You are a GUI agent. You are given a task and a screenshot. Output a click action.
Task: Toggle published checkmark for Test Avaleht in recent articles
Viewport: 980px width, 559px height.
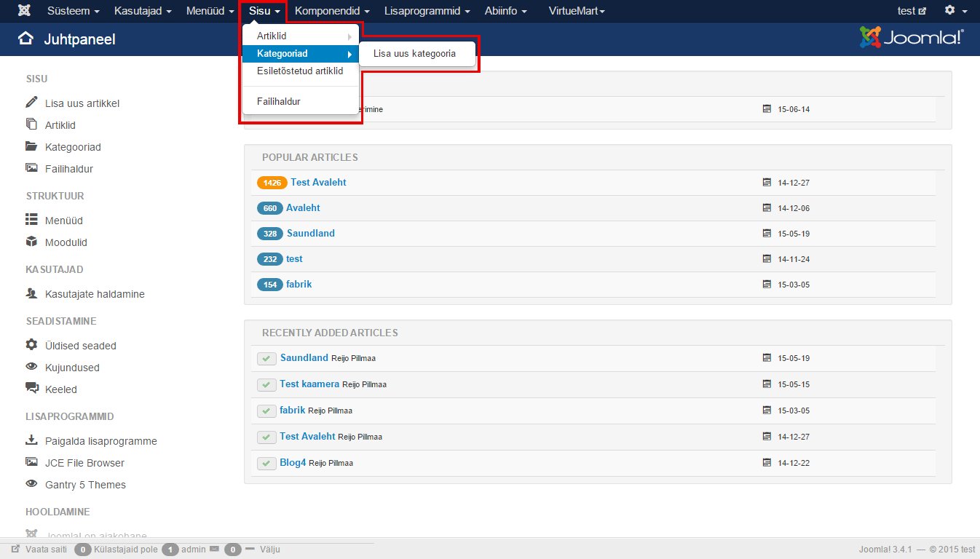(x=266, y=437)
